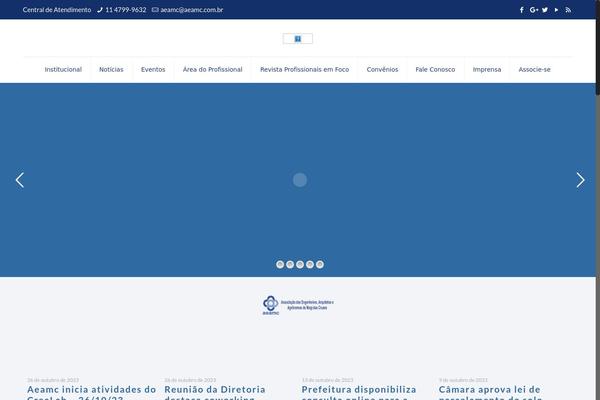
Task: Open the Associe-se menu item
Action: pyautogui.click(x=534, y=69)
